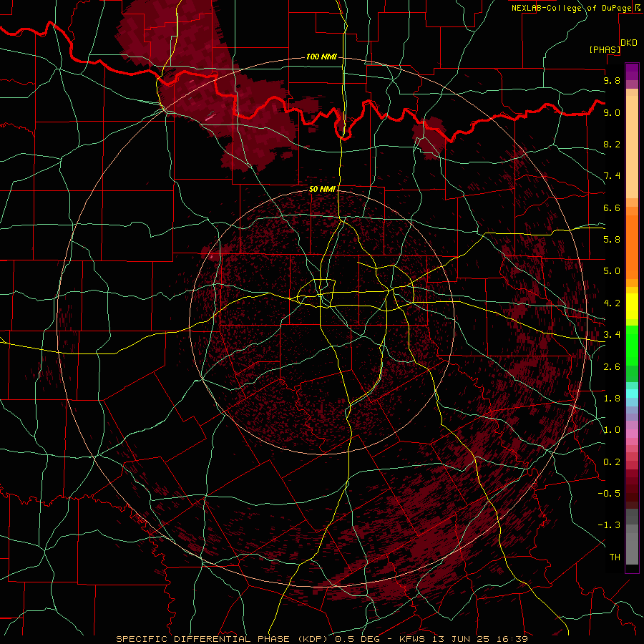Click the 1.0 scale value
The height and width of the screenshot is (644, 644).
click(x=612, y=430)
